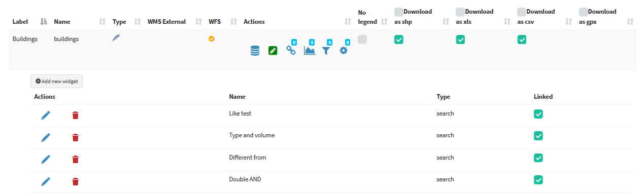Uncheck Download as xls for Buildings row
The image size is (644, 194).
coord(460,40)
